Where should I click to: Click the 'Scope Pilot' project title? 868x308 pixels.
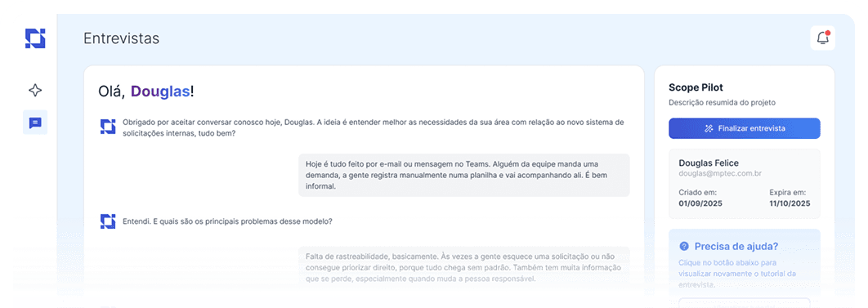pyautogui.click(x=696, y=87)
